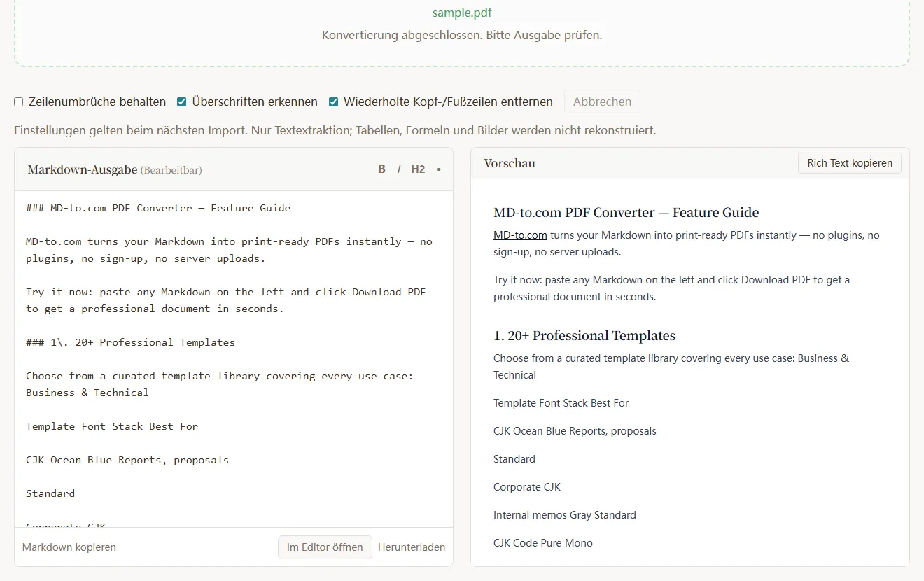
Task: Insert bullet list with the dot button
Action: click(x=439, y=169)
